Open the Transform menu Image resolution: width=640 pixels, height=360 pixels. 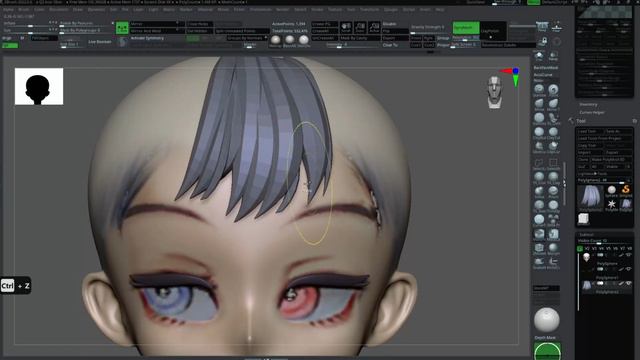click(369, 9)
